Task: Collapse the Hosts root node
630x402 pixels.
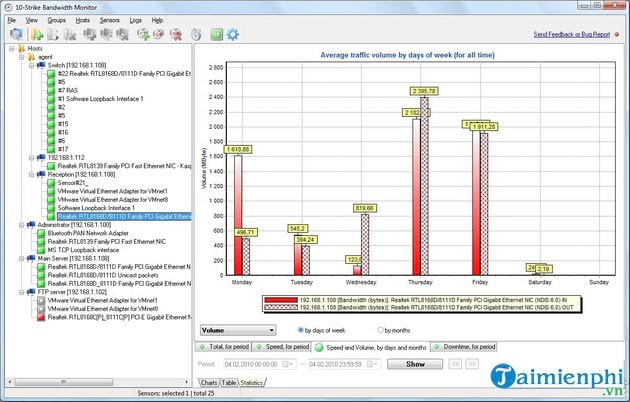Action: click(12, 49)
